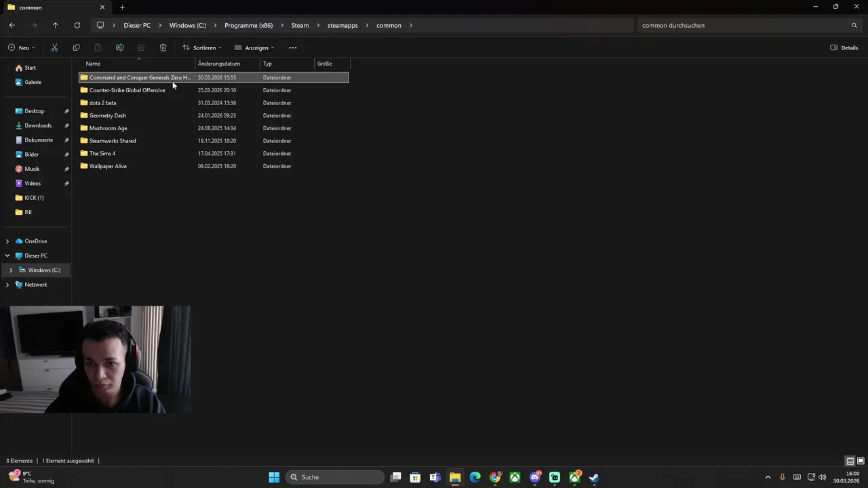The image size is (868, 488).
Task: Collapse the 'Dieser PC' tree node
Action: point(7,256)
